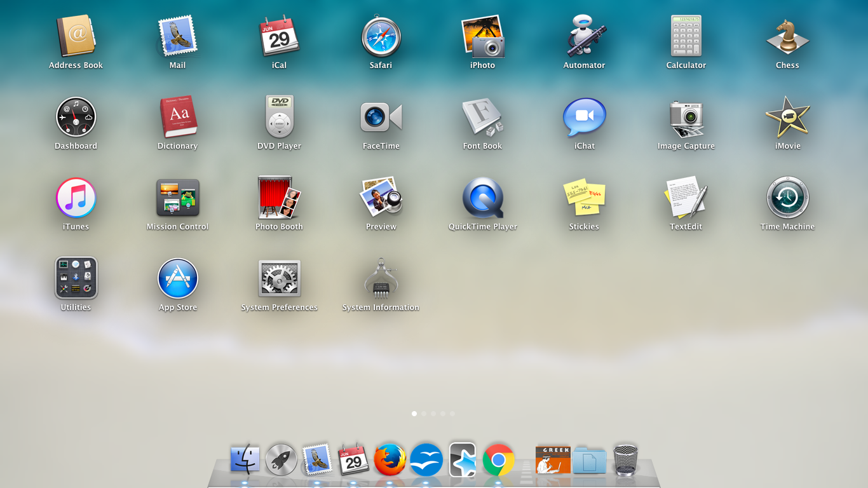868x488 pixels.
Task: Open the Trash in the Dock
Action: [625, 459]
